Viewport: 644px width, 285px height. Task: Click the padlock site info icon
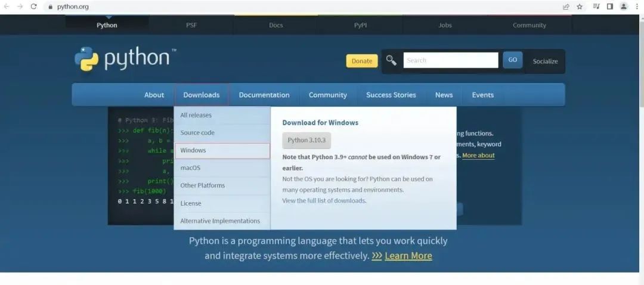(x=51, y=7)
